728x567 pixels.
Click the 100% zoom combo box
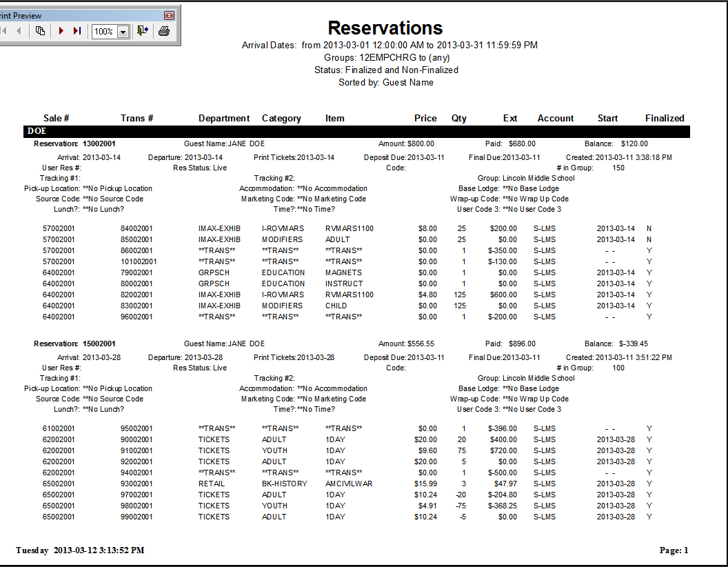(x=103, y=32)
